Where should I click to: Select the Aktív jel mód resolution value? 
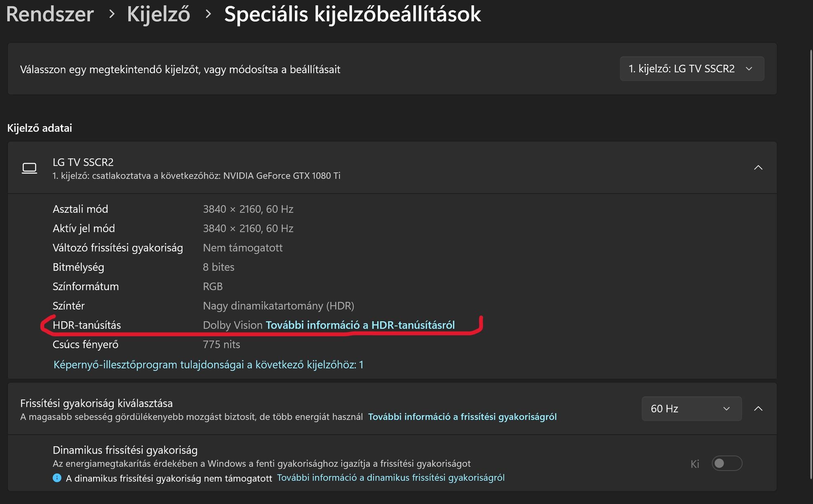[248, 229]
